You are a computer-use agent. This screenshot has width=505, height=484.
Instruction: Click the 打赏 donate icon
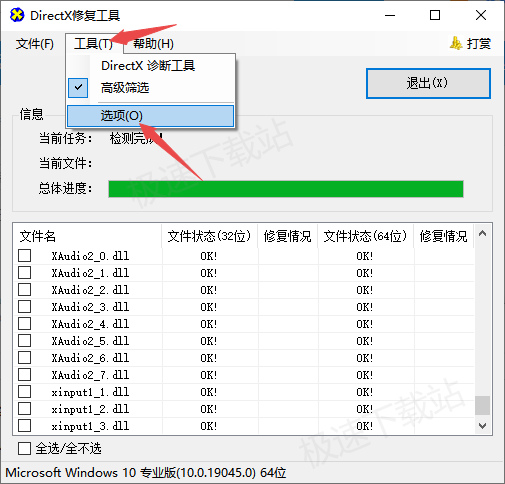[456, 43]
